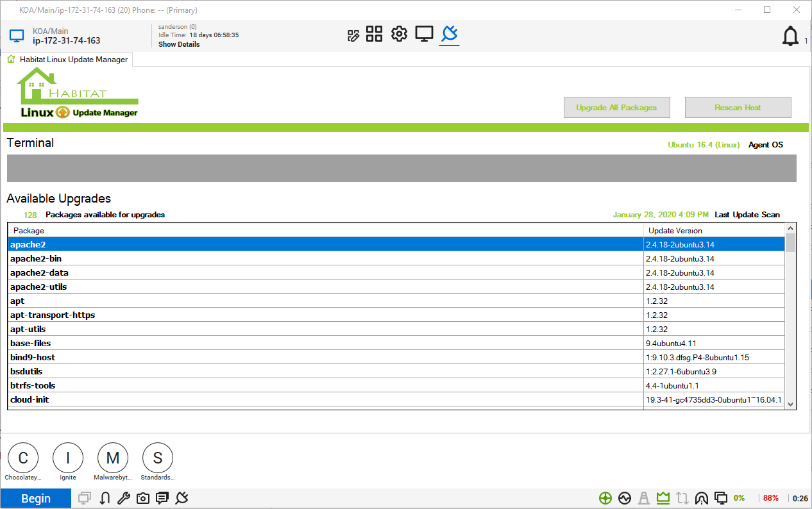The height and width of the screenshot is (509, 812).
Task: Click version 1:2.27.1-6ubuntu3.9 cell
Action: 715,371
